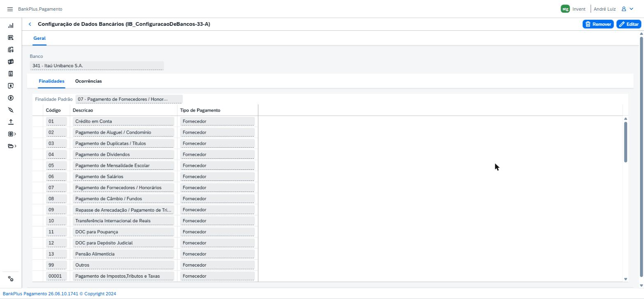Switch to the Geral tab
Viewport: 644px width, 299px height.
pyautogui.click(x=39, y=38)
